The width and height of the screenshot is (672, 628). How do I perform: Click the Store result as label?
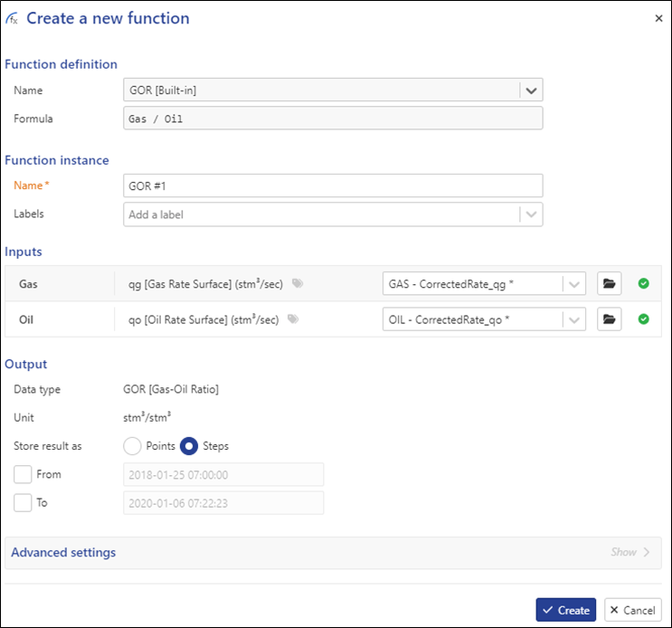click(48, 446)
